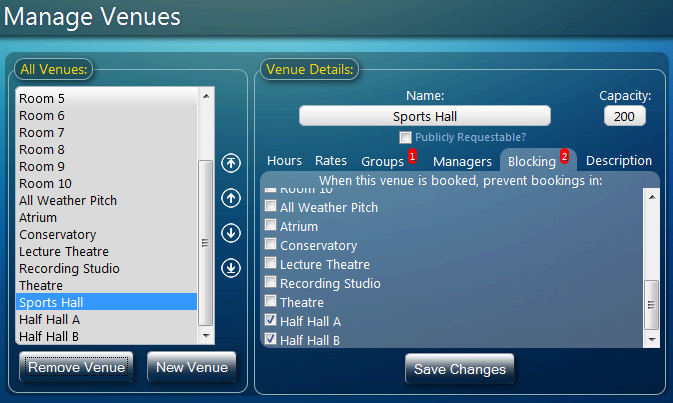This screenshot has width=673, height=403.
Task: Select Conservatory in All Venues list
Action: click(106, 234)
